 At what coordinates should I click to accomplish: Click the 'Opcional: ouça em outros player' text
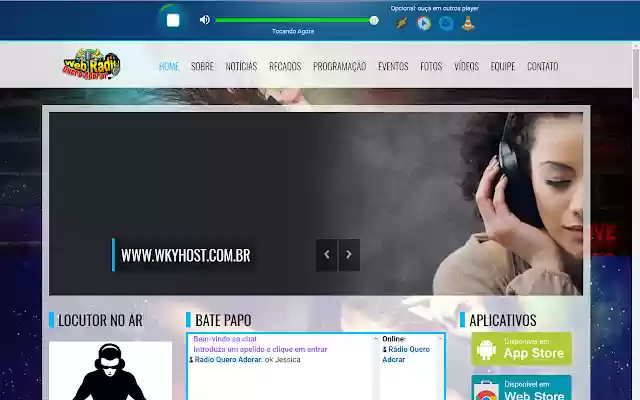click(x=434, y=8)
